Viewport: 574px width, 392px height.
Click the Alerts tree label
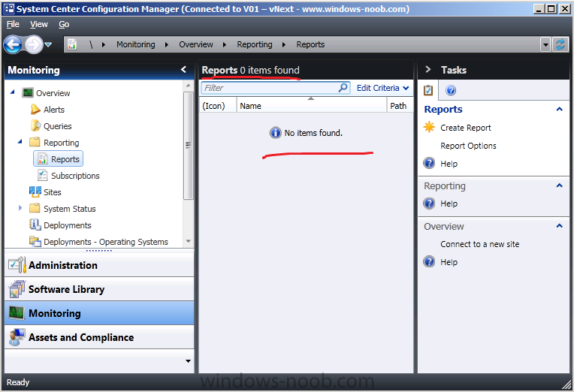[54, 110]
